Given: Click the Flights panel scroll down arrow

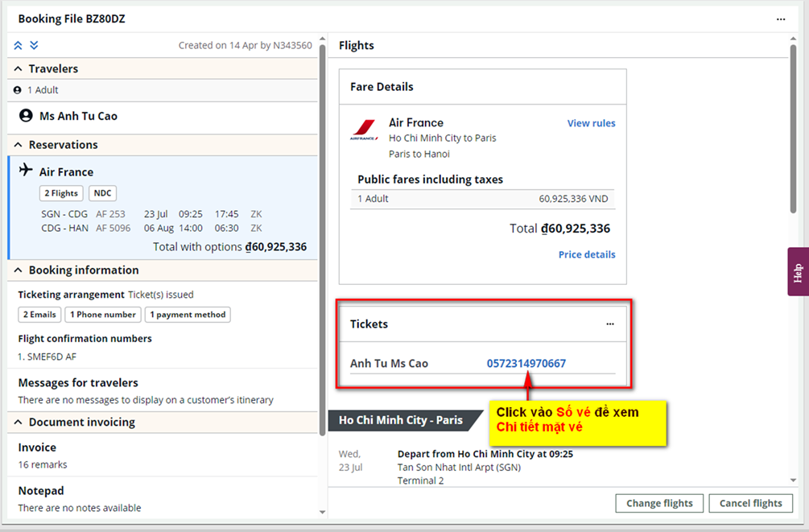Looking at the screenshot, I should click(x=793, y=480).
